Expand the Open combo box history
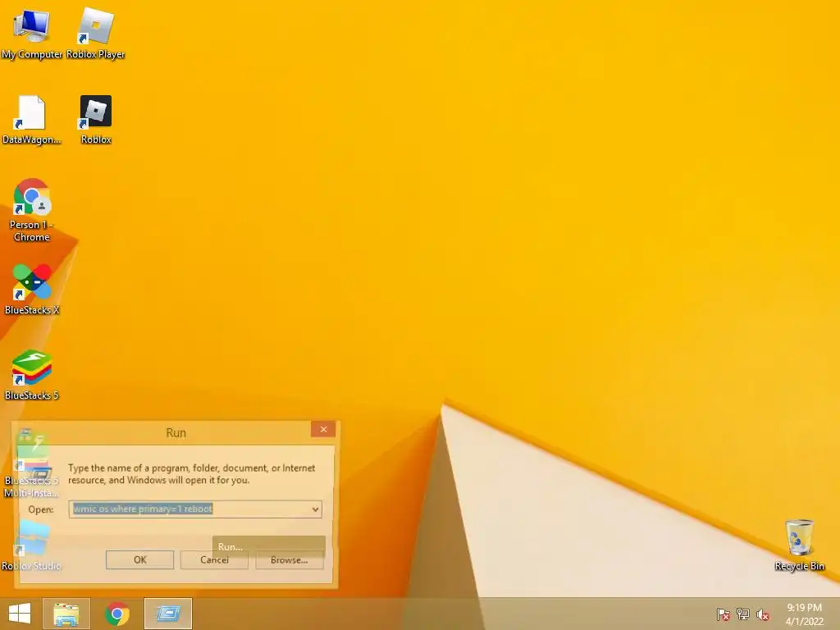The image size is (840, 630). (x=316, y=509)
